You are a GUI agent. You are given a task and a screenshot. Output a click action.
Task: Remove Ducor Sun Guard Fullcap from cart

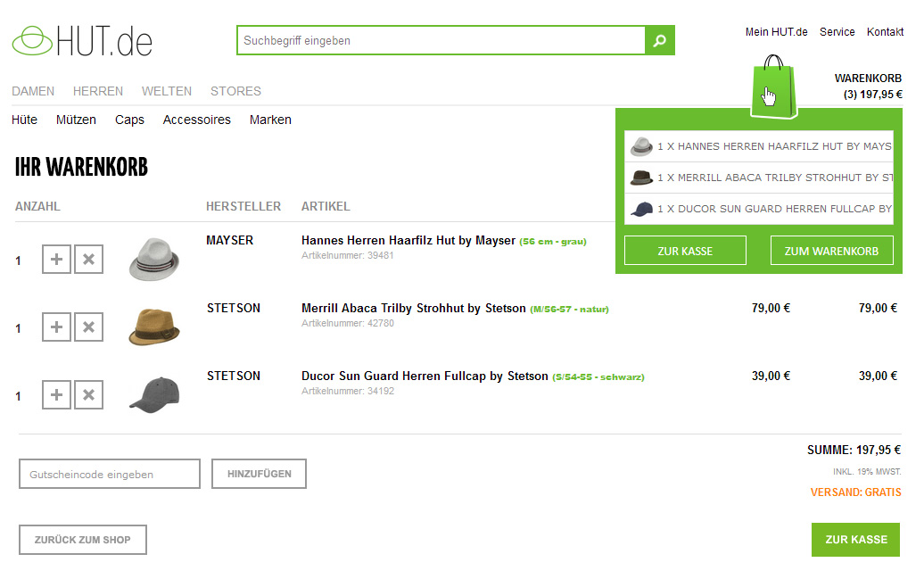coord(88,394)
